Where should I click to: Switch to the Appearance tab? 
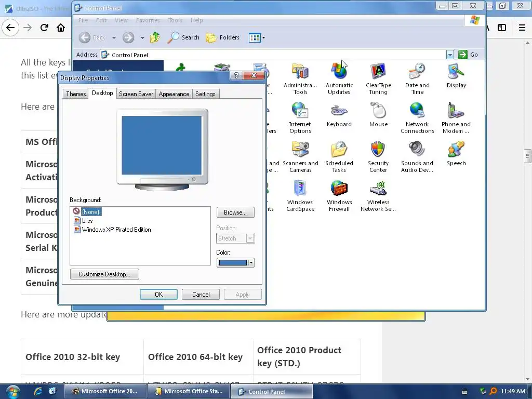point(174,94)
